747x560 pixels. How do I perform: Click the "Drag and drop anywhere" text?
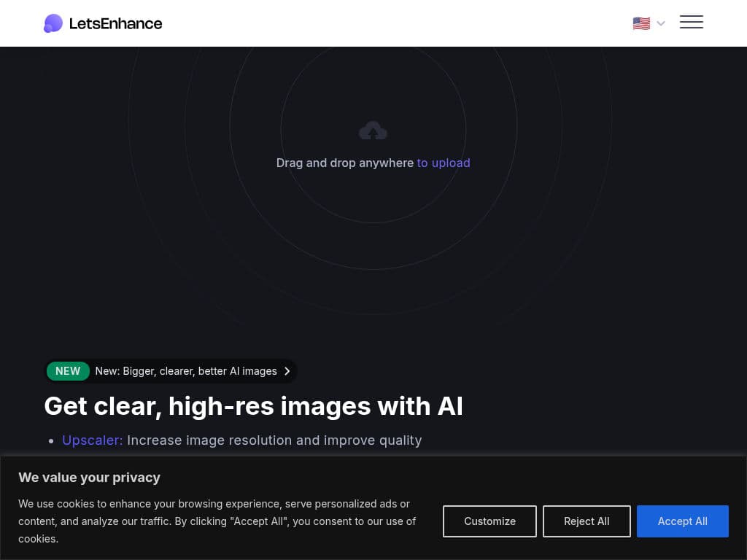coord(344,163)
